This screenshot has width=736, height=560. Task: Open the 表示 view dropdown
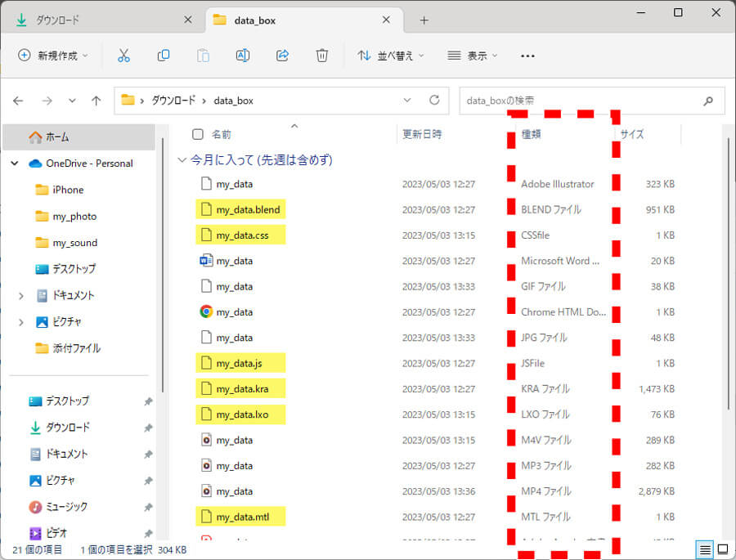point(472,56)
